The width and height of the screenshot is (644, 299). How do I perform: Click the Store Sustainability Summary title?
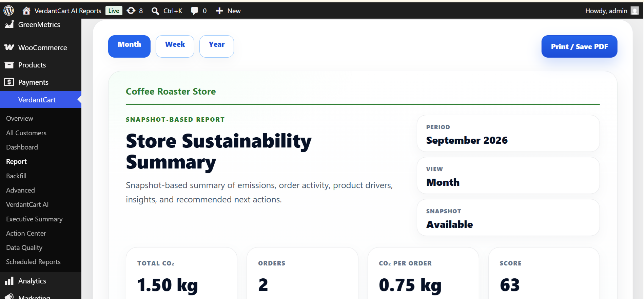(x=219, y=152)
